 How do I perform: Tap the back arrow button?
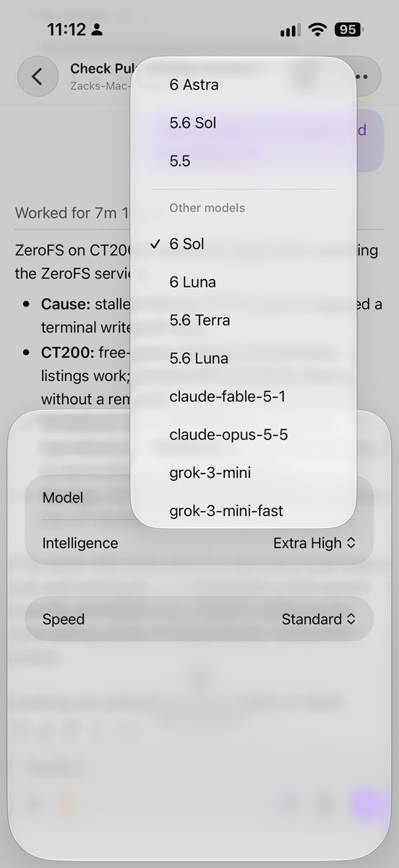coord(38,76)
